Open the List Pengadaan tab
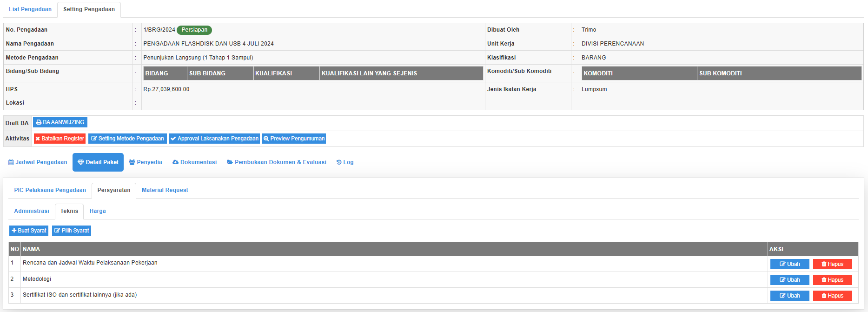This screenshot has width=868, height=312. tap(30, 9)
